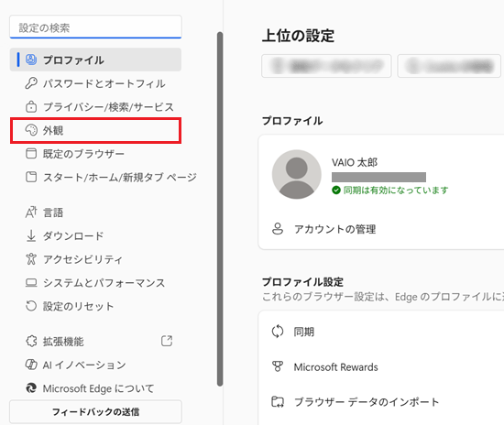Click the 設定の検索 search field
This screenshot has height=425, width=504.
click(95, 27)
